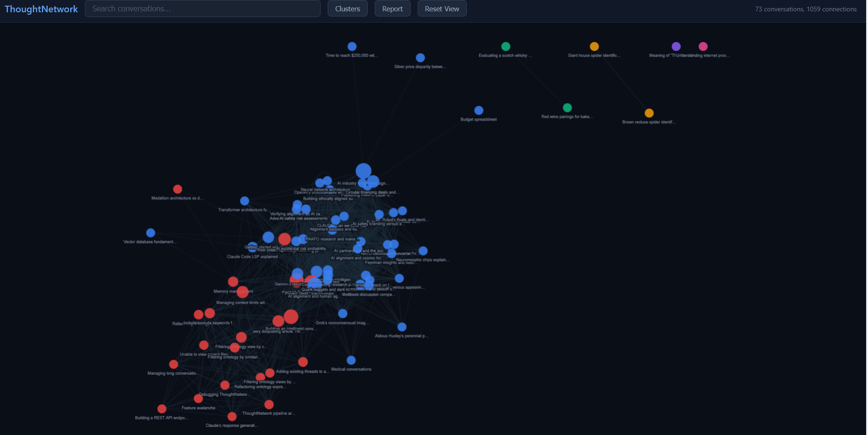The height and width of the screenshot is (435, 868).
Task: Select the pink 'Understanding internet prox' node
Action: (x=703, y=46)
